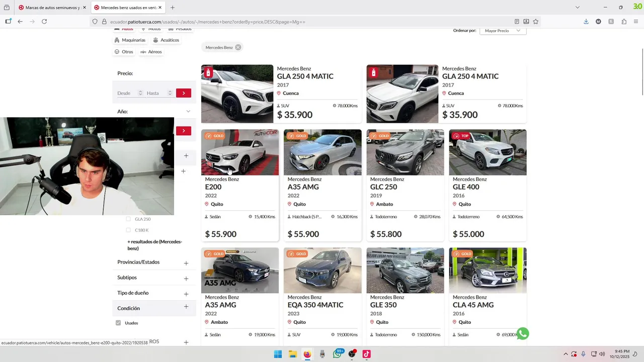Expand Provincias/Estados filter

coord(186,263)
